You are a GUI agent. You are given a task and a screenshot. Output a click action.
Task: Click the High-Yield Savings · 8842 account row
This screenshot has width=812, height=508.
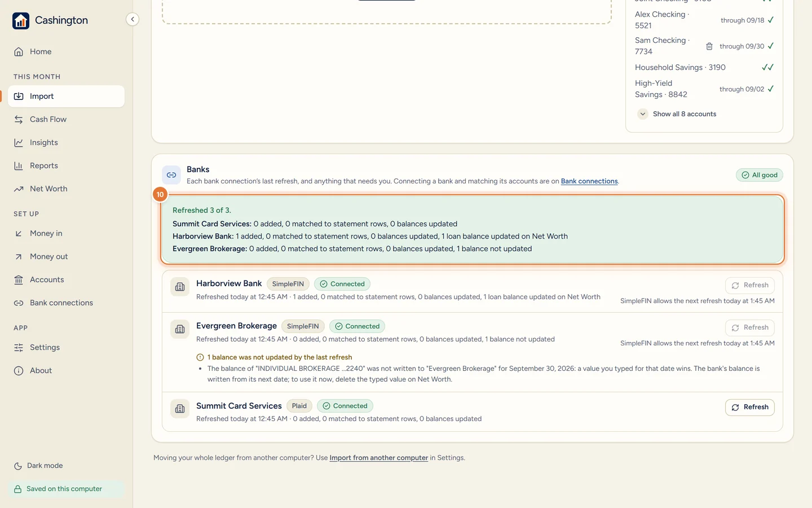pos(704,89)
